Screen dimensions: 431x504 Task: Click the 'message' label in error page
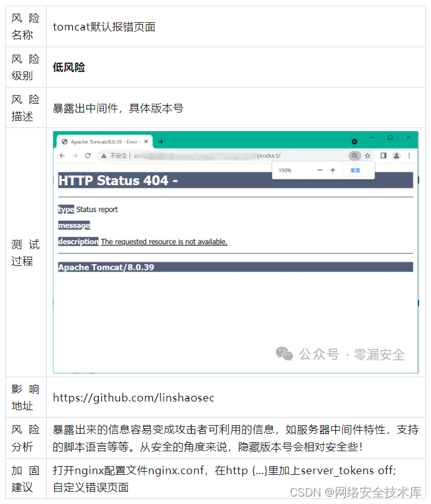[74, 226]
